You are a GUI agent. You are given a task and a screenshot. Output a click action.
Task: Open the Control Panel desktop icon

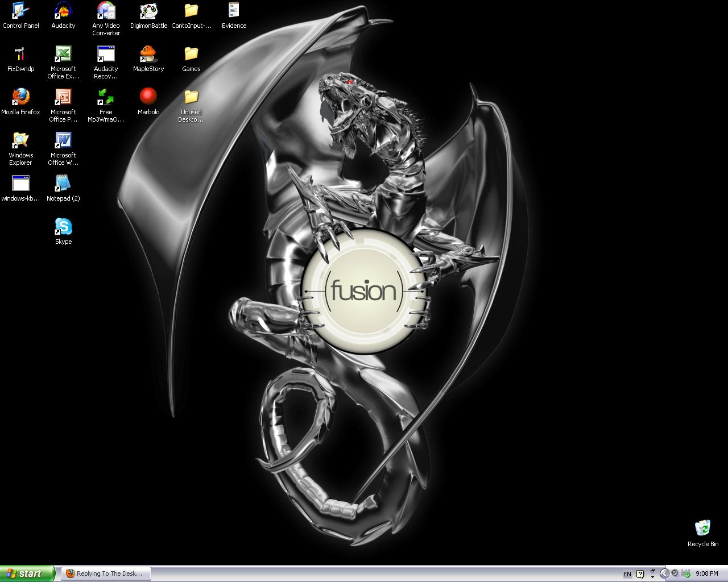(20, 15)
